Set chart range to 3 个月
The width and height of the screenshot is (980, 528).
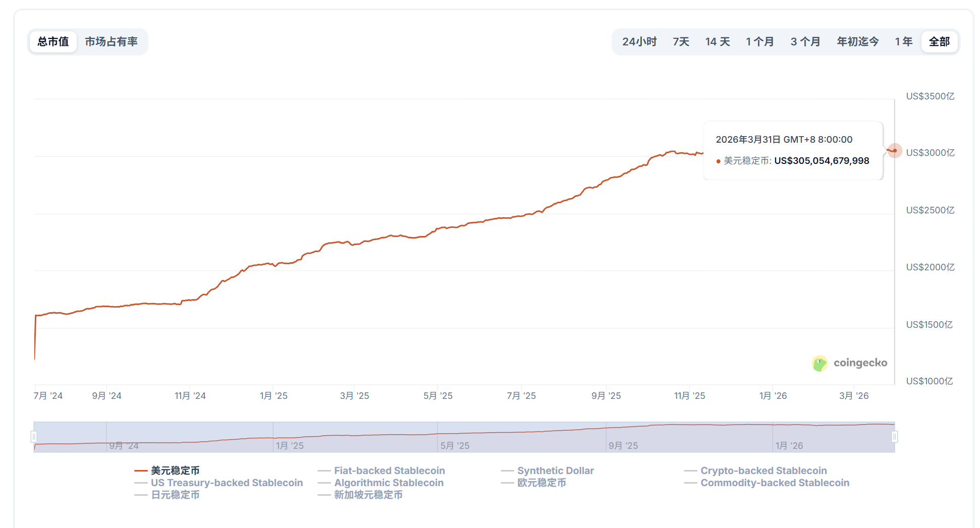[805, 42]
